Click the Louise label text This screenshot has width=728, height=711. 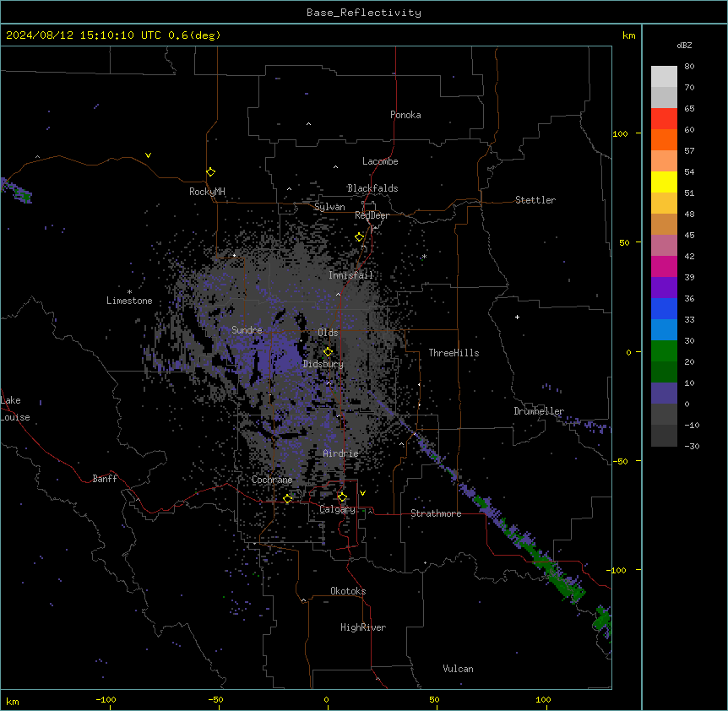[15, 417]
